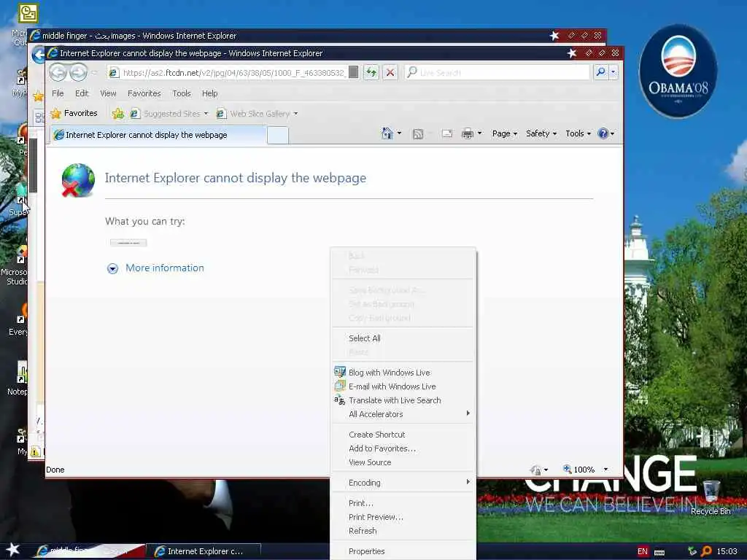Click the Print icon in command bar
The image size is (747, 560).
pos(468,134)
